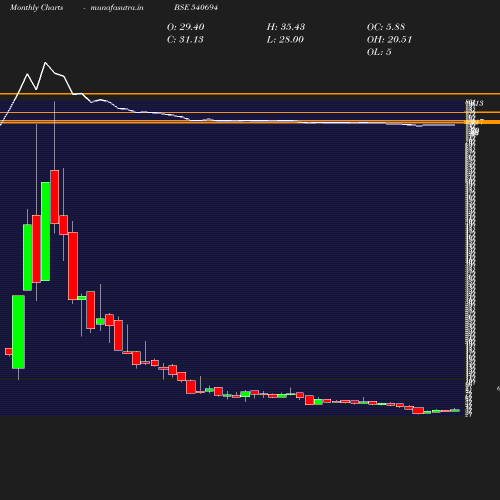500x500 pixels.
Task: Click the high value 'H: 35.43'
Action: pyautogui.click(x=286, y=27)
